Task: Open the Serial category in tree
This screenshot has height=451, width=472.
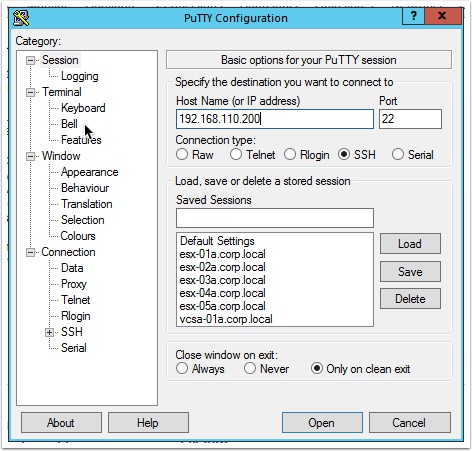Action: coord(74,348)
